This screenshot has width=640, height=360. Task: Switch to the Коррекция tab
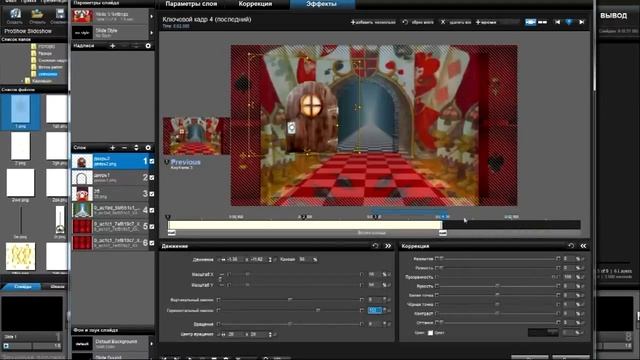255,4
